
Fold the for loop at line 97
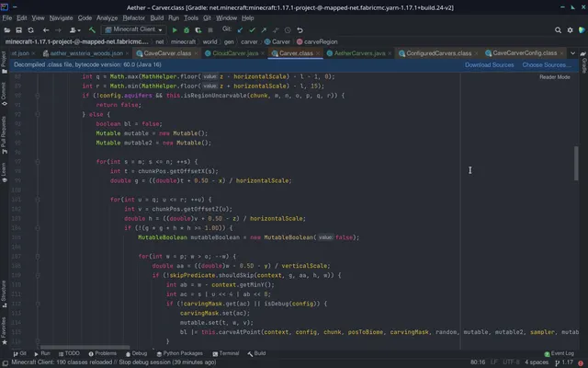(37, 162)
